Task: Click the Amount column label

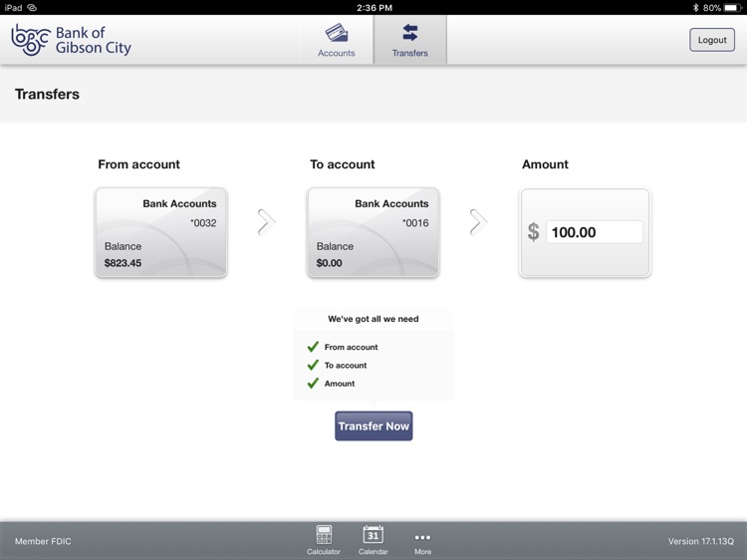Action: click(545, 164)
